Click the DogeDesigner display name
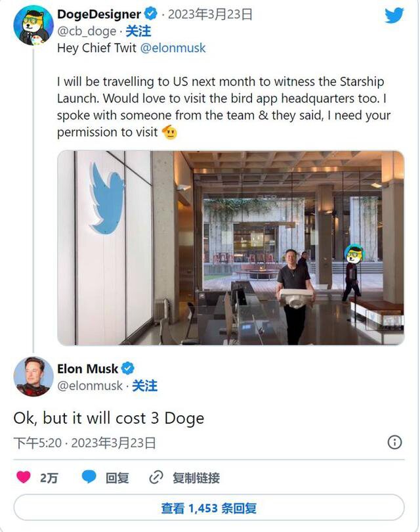The height and width of the screenshot is (532, 420). [98, 14]
